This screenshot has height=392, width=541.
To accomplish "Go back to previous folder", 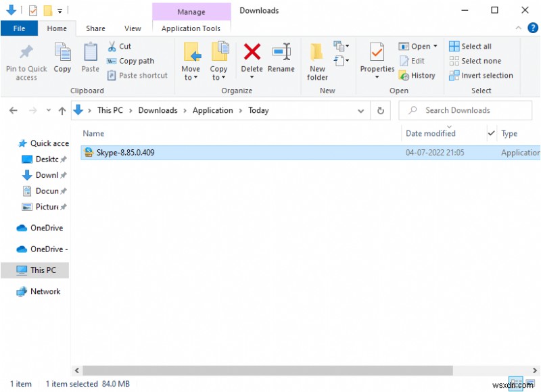I will [x=13, y=111].
